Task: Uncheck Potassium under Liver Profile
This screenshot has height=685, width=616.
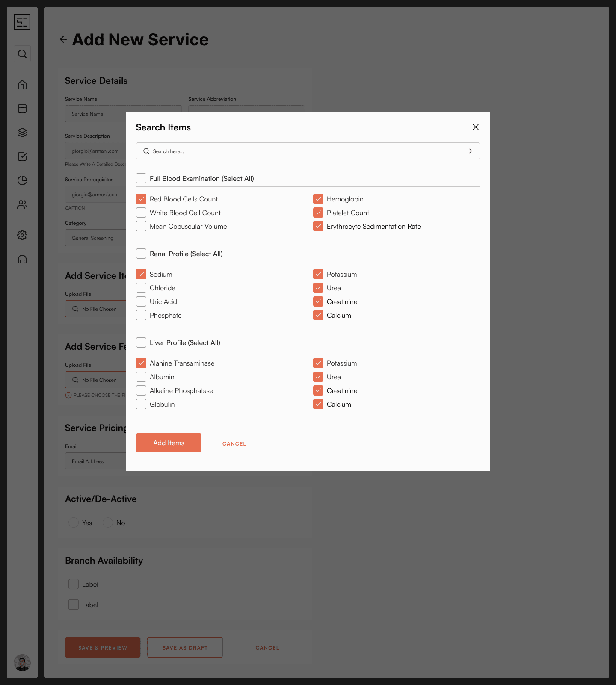Action: [x=318, y=363]
